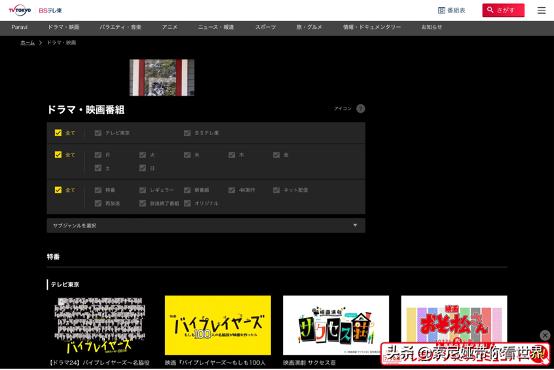Open the 番組表 program guide
Image resolution: width=554 pixels, height=370 pixels.
452,10
